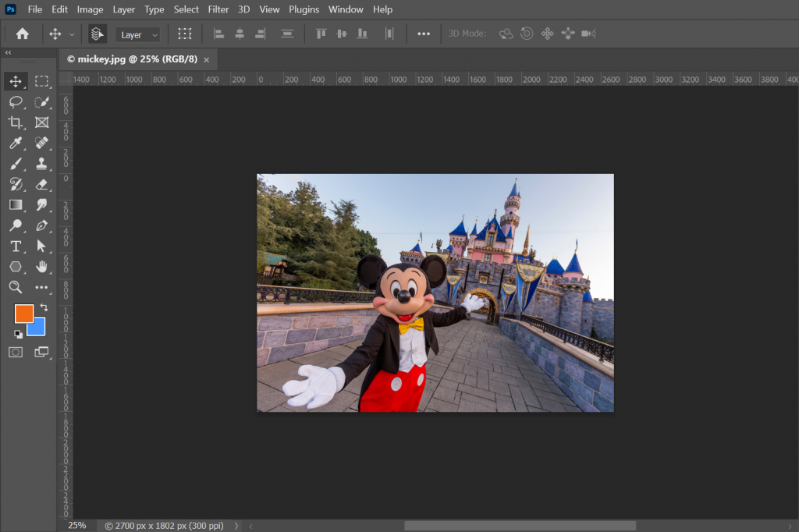The width and height of the screenshot is (799, 532).
Task: Select the Horizontal Type tool
Action: 16,246
